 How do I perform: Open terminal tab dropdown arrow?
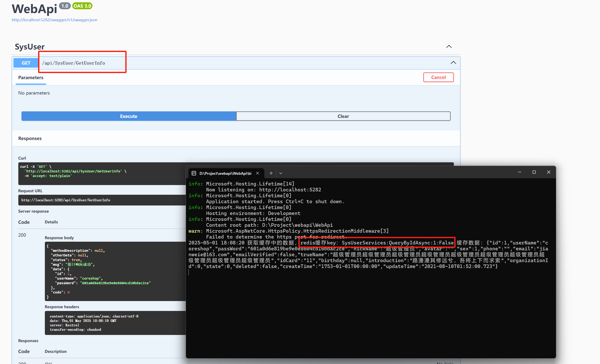pyautogui.click(x=281, y=173)
